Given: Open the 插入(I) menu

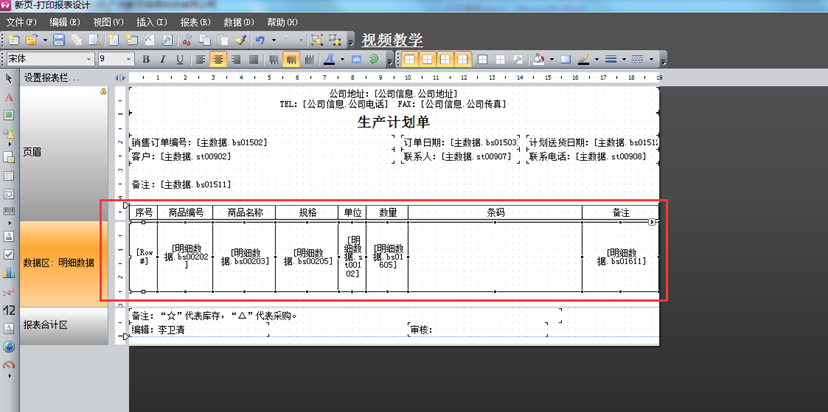Looking at the screenshot, I should click(152, 21).
